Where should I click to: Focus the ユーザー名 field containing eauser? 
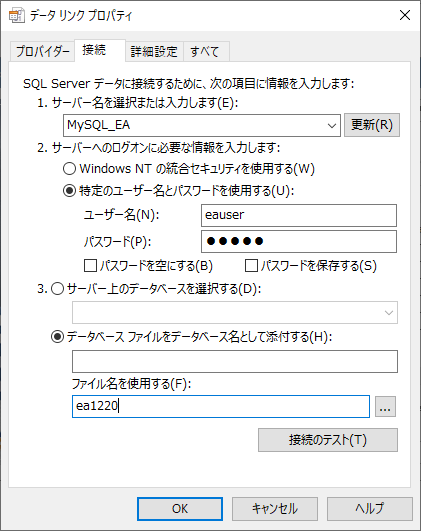click(x=299, y=215)
